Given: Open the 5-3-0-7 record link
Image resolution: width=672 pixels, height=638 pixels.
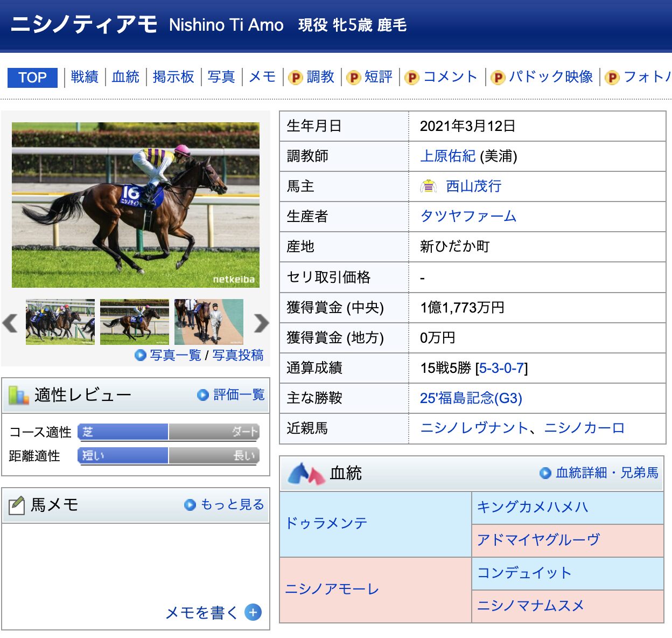Looking at the screenshot, I should pyautogui.click(x=501, y=368).
